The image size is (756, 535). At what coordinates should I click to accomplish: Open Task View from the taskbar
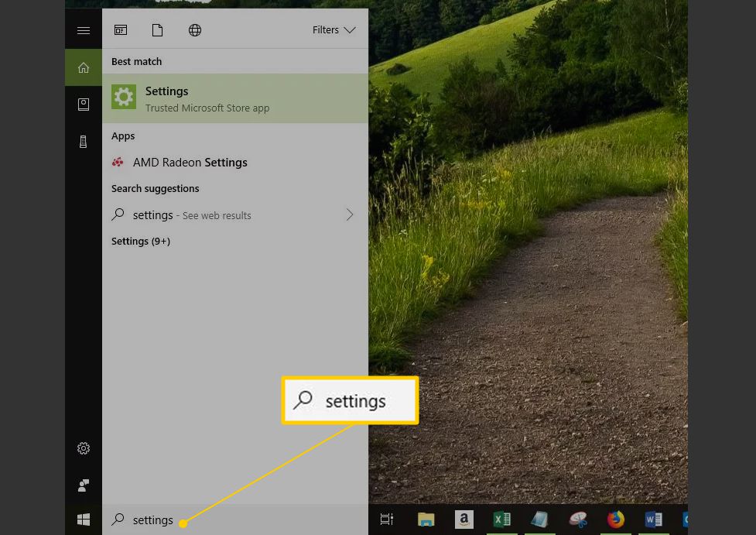point(387,520)
